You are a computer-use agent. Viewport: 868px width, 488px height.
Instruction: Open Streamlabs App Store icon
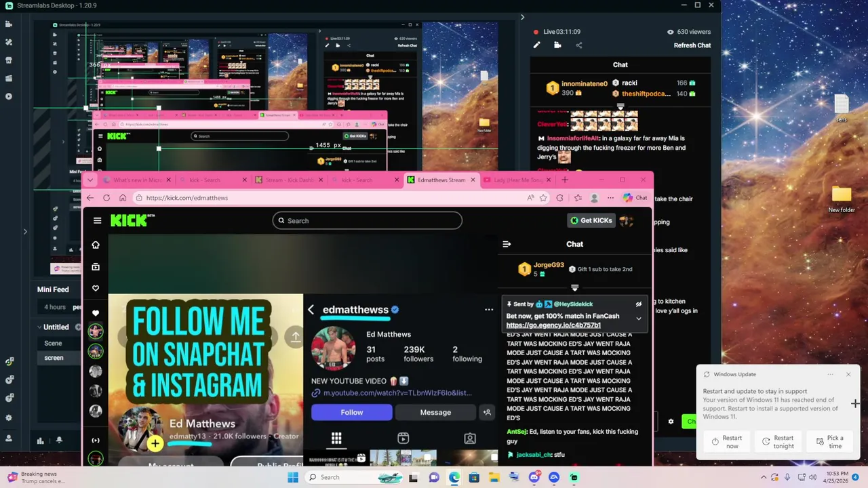coord(9,60)
